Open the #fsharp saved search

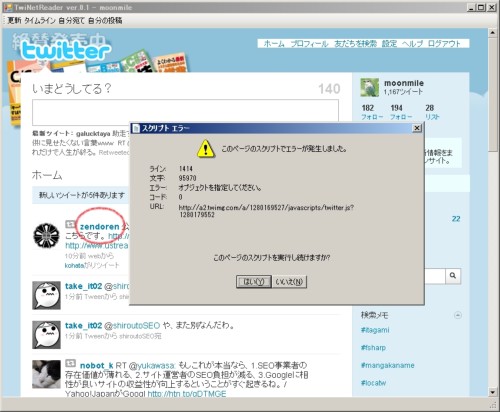pyautogui.click(x=373, y=348)
